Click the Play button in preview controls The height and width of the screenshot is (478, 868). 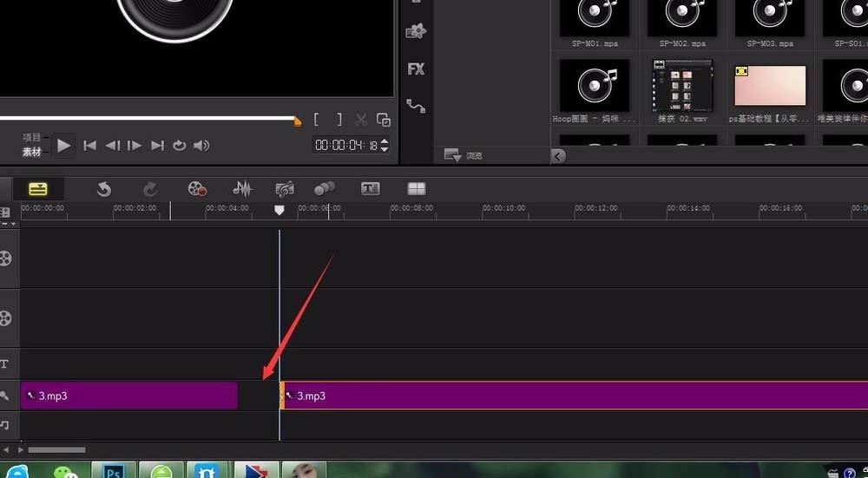click(64, 146)
